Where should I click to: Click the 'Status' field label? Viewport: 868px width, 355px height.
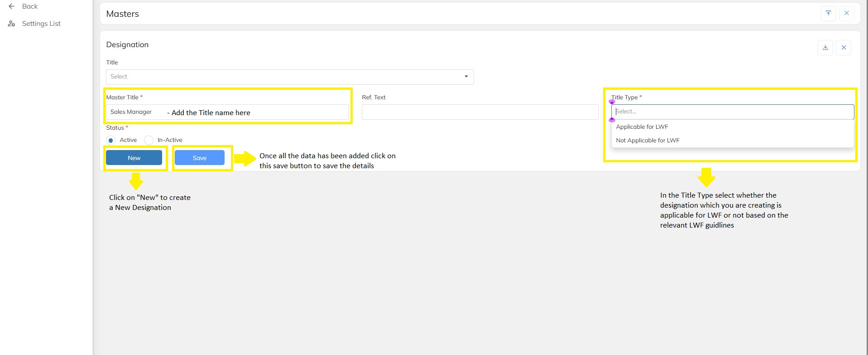click(x=115, y=127)
